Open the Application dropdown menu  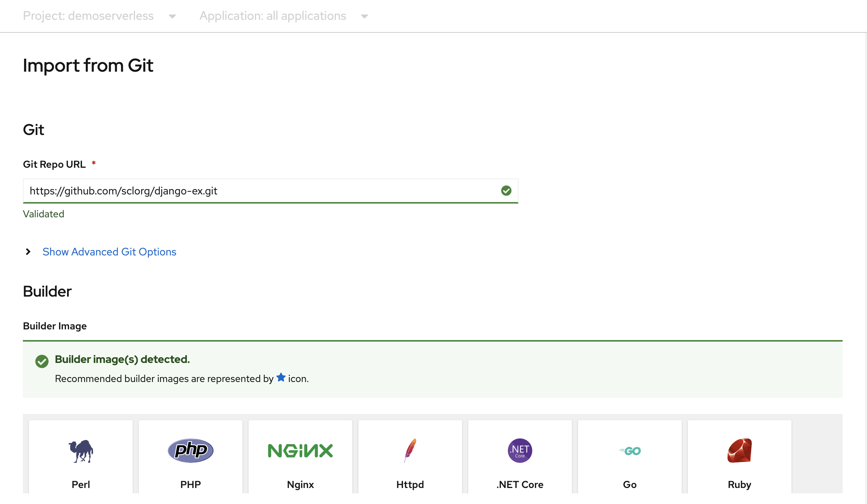click(x=284, y=16)
